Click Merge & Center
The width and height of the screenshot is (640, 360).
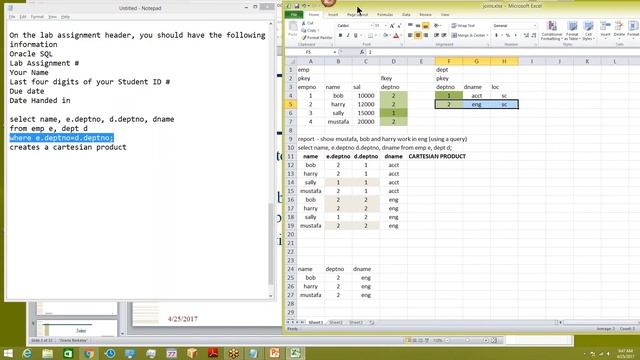[469, 36]
